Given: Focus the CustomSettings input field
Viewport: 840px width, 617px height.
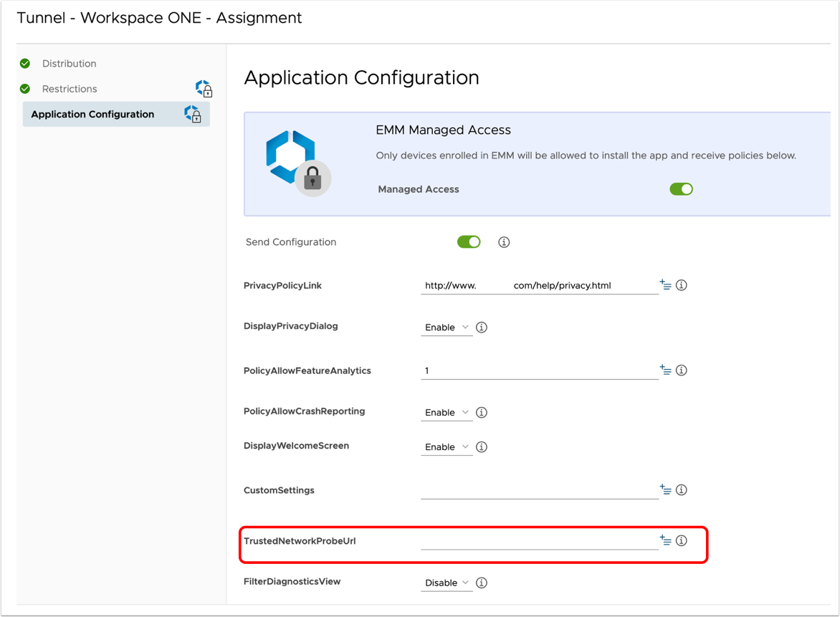Looking at the screenshot, I should [x=539, y=490].
